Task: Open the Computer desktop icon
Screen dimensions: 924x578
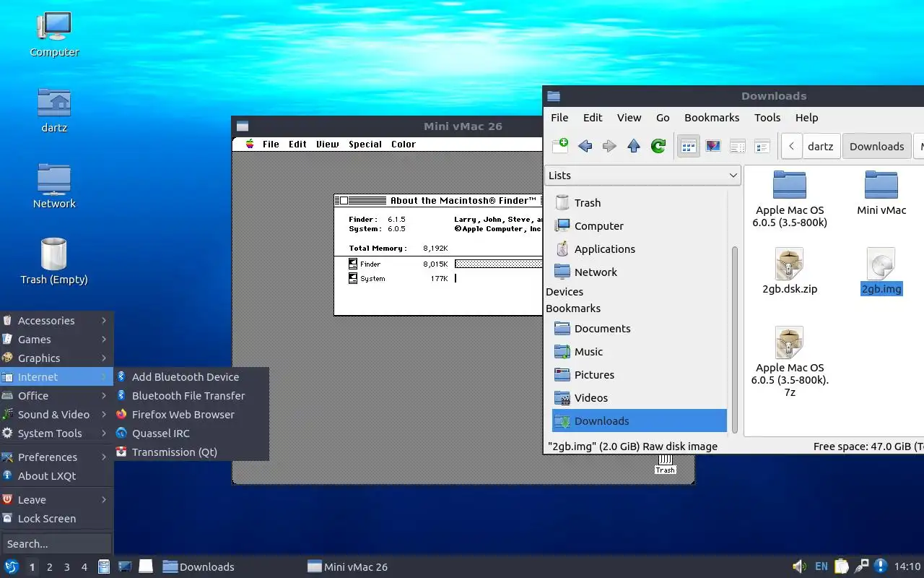Action: click(x=54, y=34)
